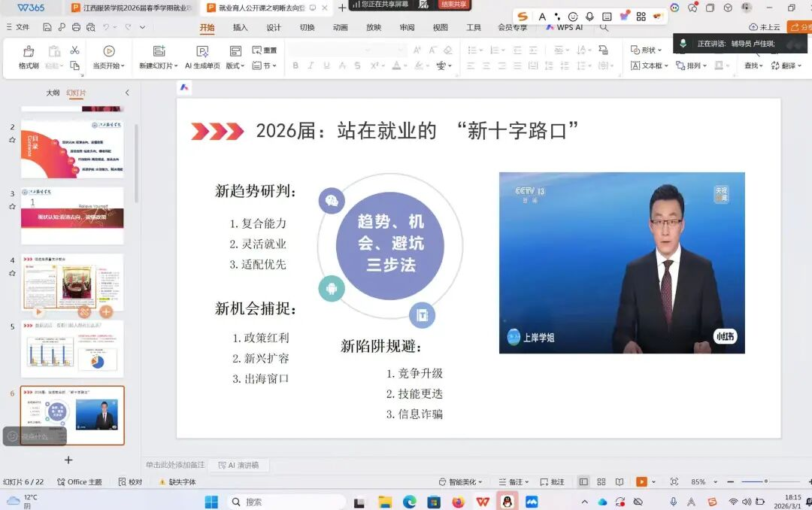
Task: Select slide 4 thumbnail in the slide panel
Action: pos(72,282)
